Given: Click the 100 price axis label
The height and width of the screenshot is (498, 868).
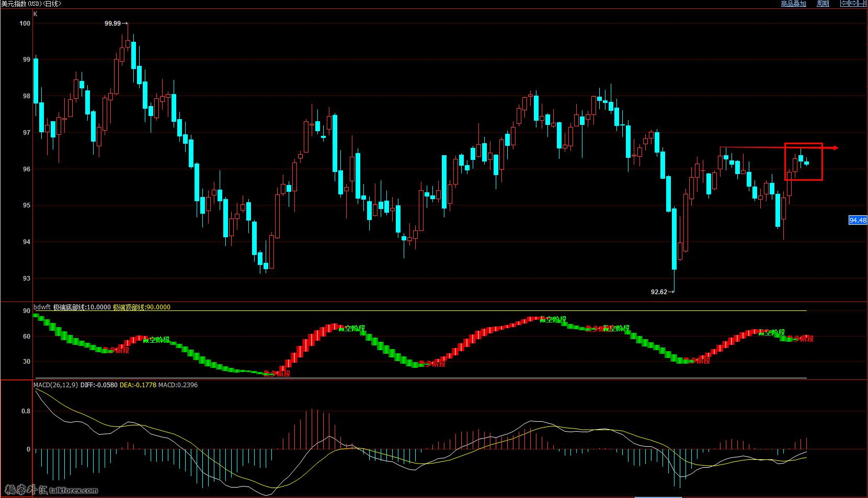Looking at the screenshot, I should tap(25, 23).
